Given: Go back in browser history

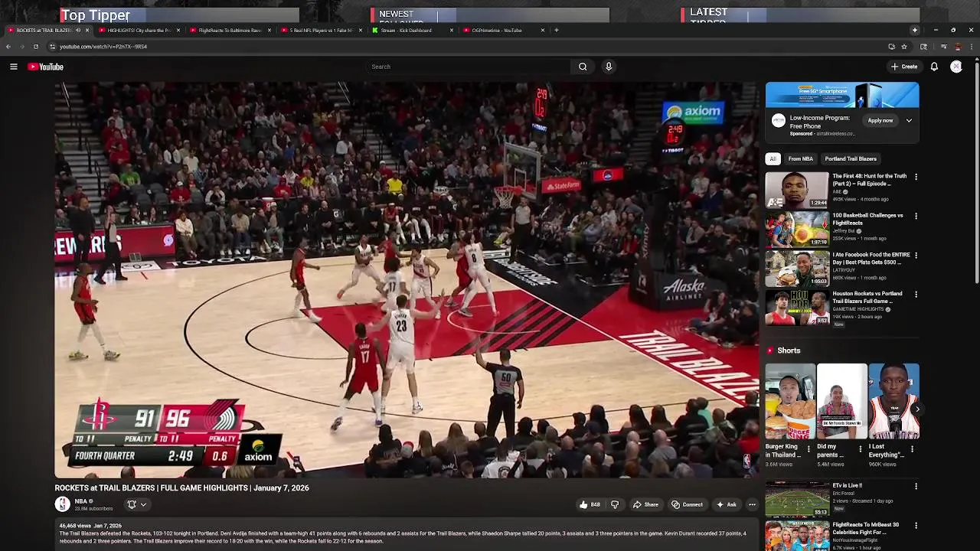Looking at the screenshot, I should pyautogui.click(x=8, y=47).
